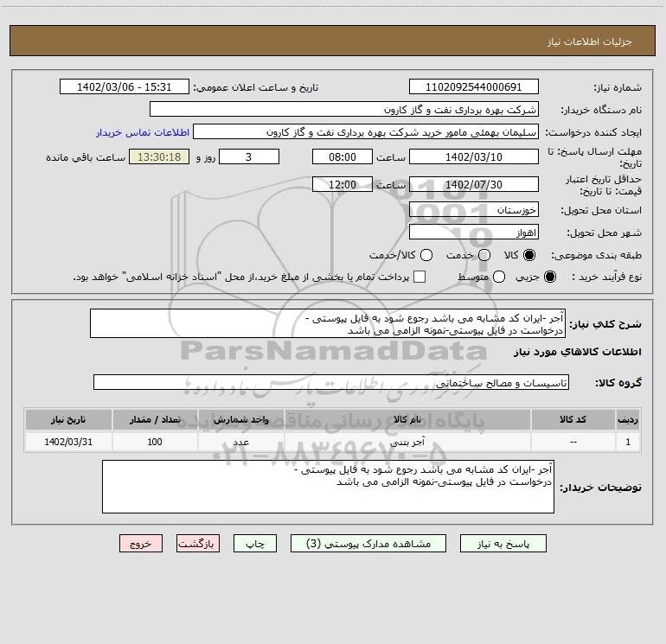The width and height of the screenshot is (666, 644).
Task: Click the بازگشت back button
Action: [198, 544]
